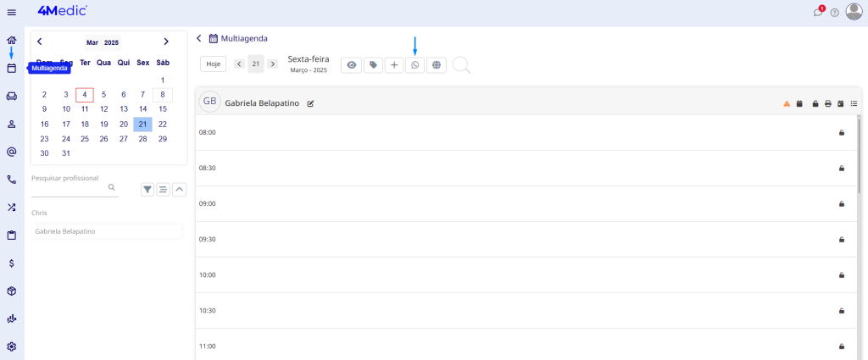Click the WhatsApp icon in agenda toolbar
The width and height of the screenshot is (868, 360).
(x=415, y=64)
